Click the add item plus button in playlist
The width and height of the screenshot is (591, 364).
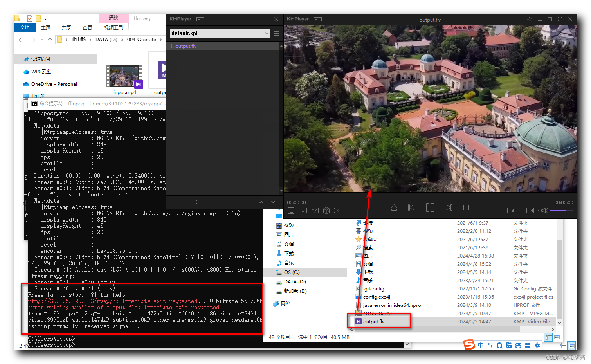coord(173,202)
